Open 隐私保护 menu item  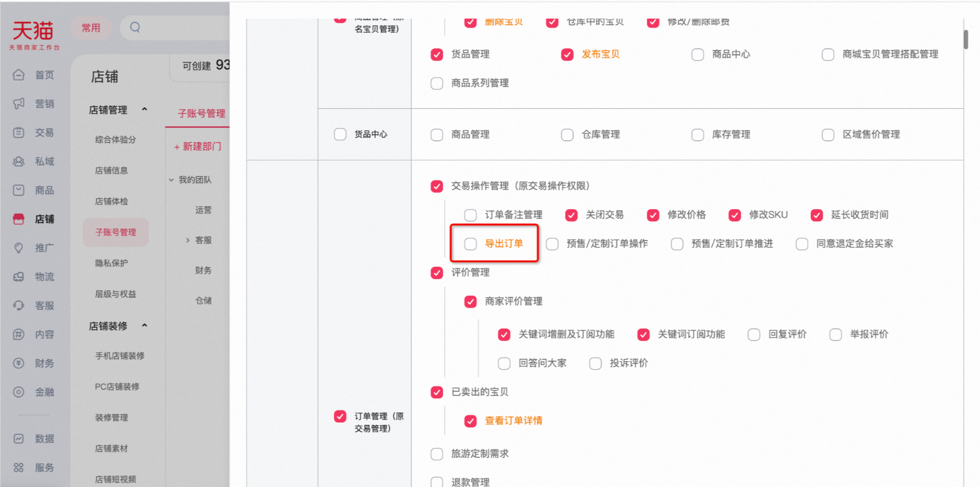(111, 263)
